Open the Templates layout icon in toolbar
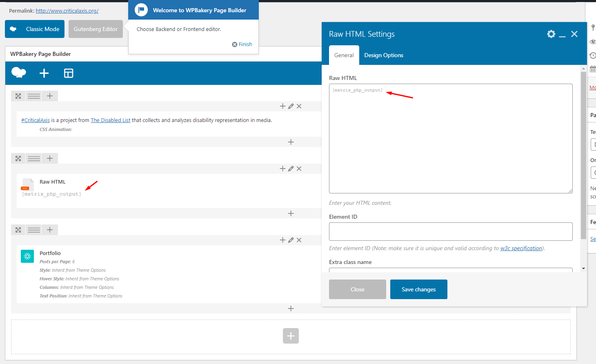This screenshot has height=364, width=596. click(x=69, y=73)
